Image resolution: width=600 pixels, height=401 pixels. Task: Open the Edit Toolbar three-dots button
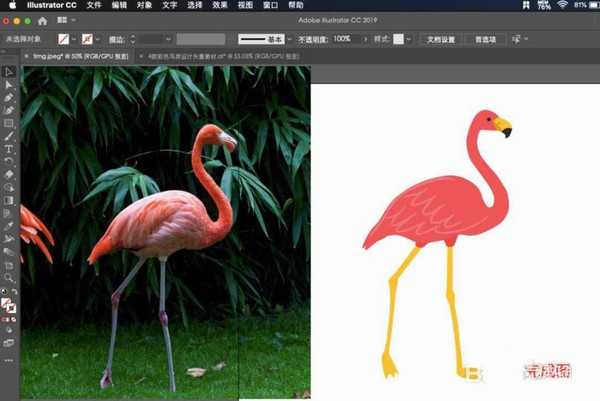click(x=9, y=343)
